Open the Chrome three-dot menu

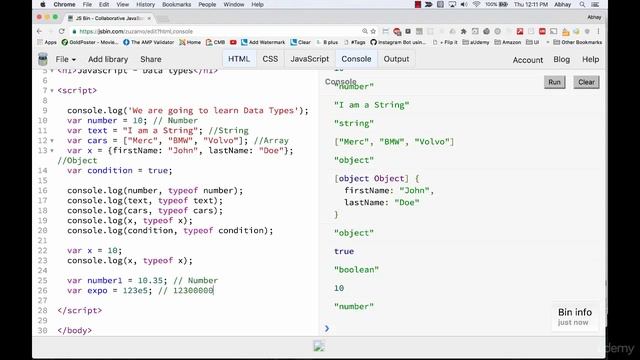click(598, 31)
